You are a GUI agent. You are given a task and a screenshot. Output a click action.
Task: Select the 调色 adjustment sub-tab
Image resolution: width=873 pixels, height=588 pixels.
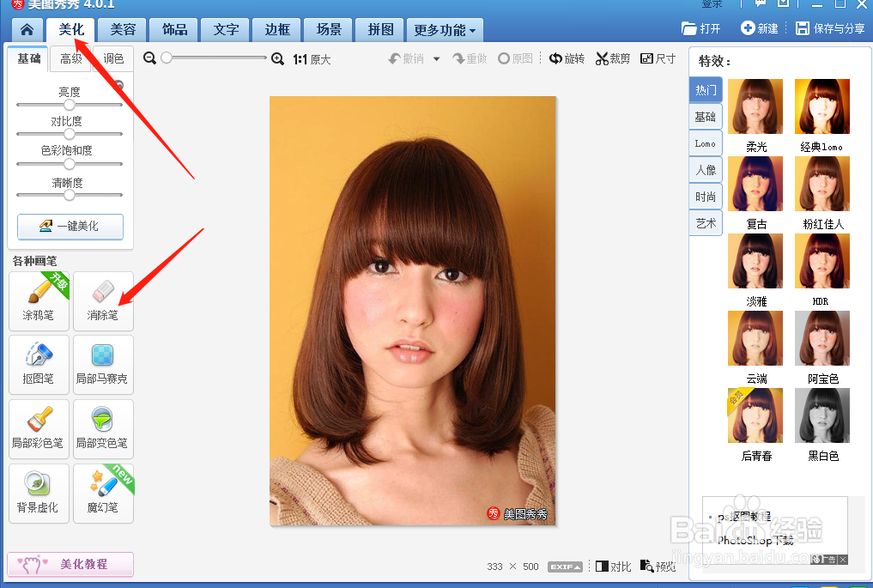[113, 59]
